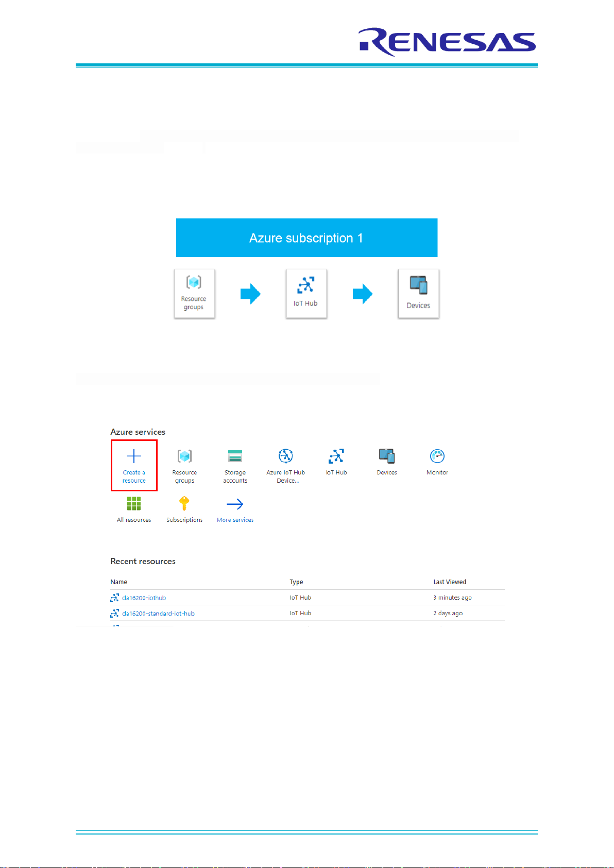Open Subscriptions key icon
Viewport: 614px width, 868px height.
tap(184, 503)
